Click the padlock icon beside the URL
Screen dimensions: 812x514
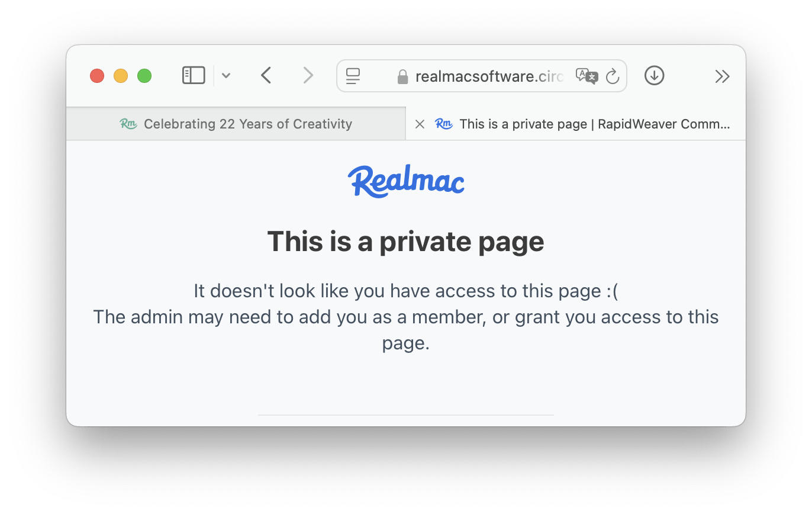(403, 77)
